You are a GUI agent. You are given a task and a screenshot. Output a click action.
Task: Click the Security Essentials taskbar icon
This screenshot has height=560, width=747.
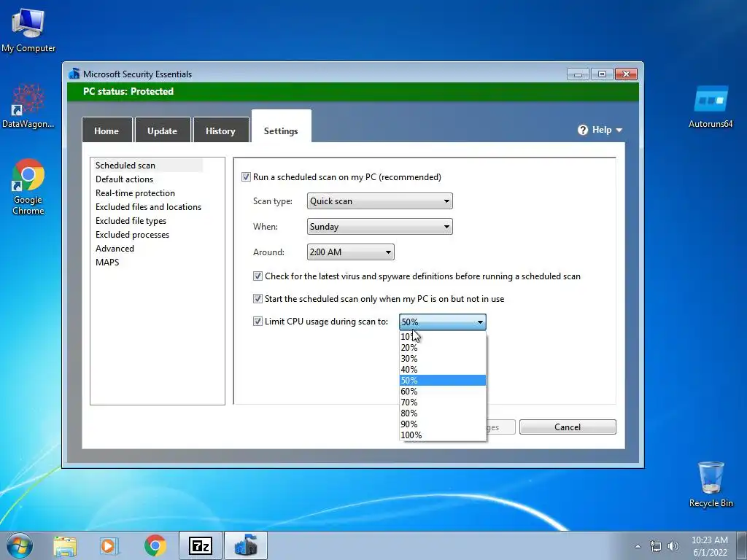246,545
